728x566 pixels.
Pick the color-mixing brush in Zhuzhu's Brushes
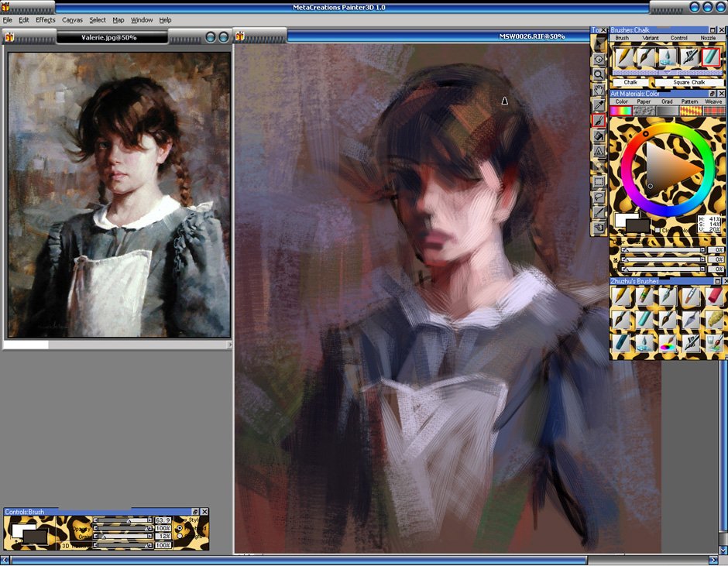click(x=668, y=344)
